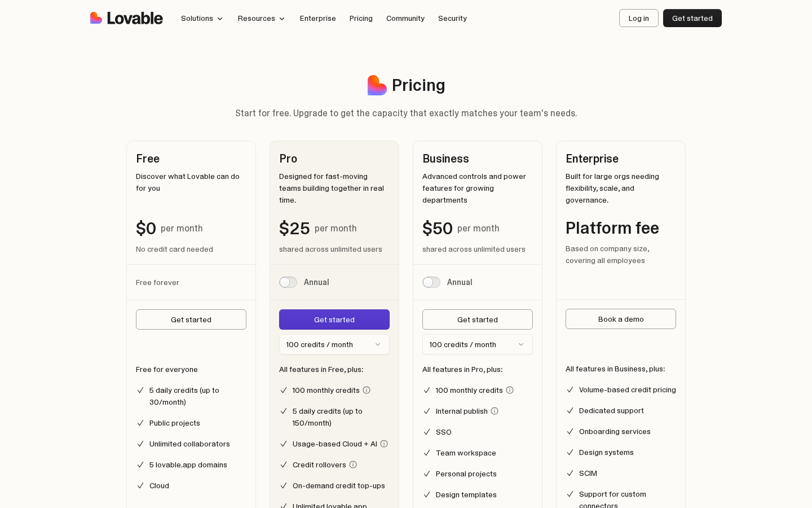Screen dimensions: 812x508
Task: Open the Community page from the navigation
Action: 405,18
